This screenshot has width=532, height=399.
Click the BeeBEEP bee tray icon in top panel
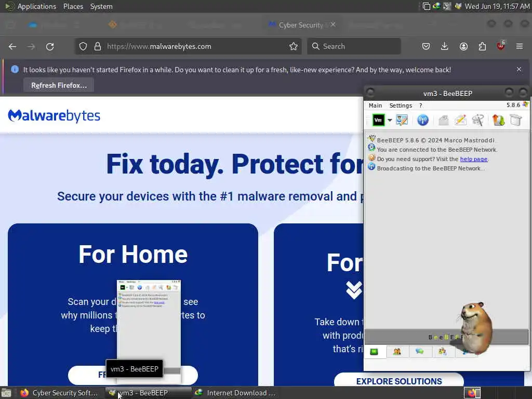[x=458, y=6]
